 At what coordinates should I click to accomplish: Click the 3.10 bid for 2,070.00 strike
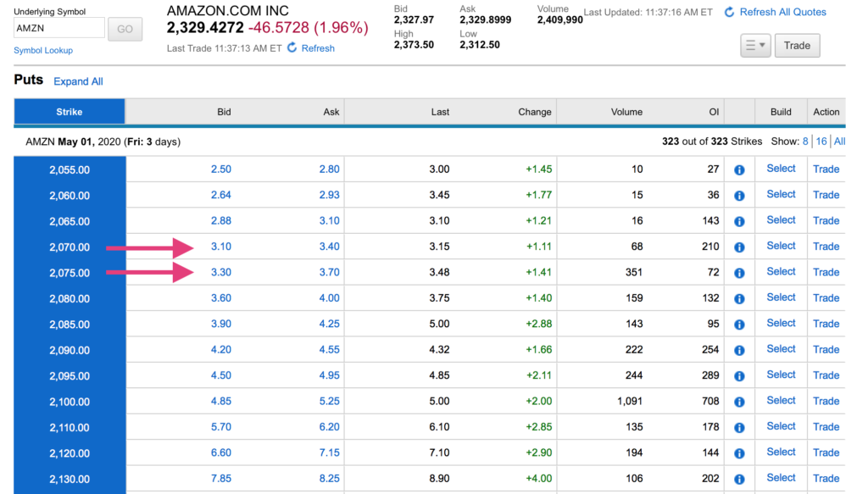pos(220,247)
